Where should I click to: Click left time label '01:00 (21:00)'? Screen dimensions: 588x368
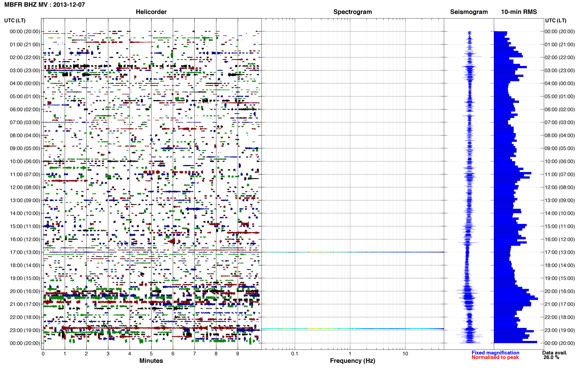click(x=25, y=45)
